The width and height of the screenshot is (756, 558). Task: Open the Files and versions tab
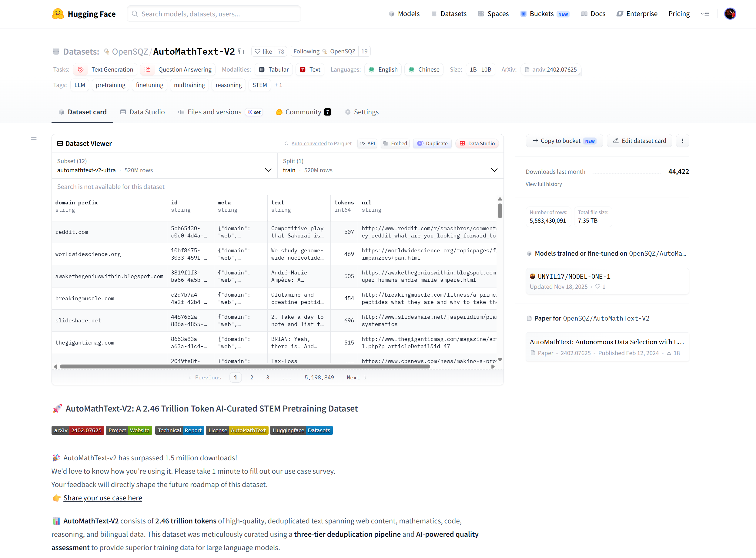(x=220, y=112)
